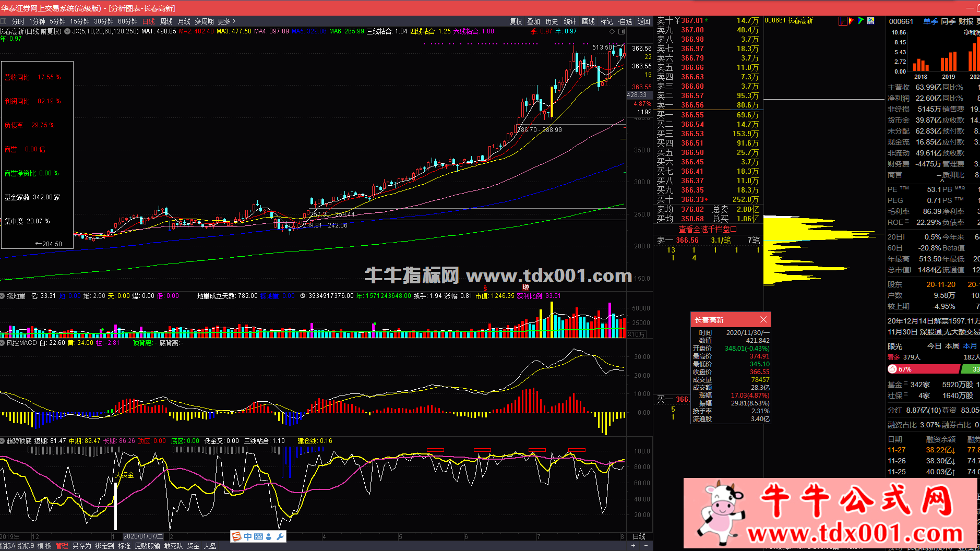Click 本周 sentiment tab under 股吧
The image size is (980, 551).
pos(952,346)
